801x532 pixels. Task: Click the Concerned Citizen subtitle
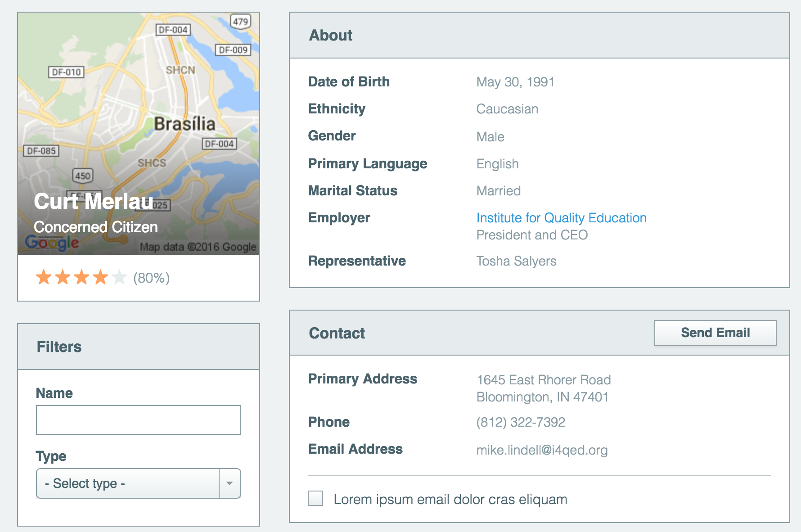coord(96,227)
